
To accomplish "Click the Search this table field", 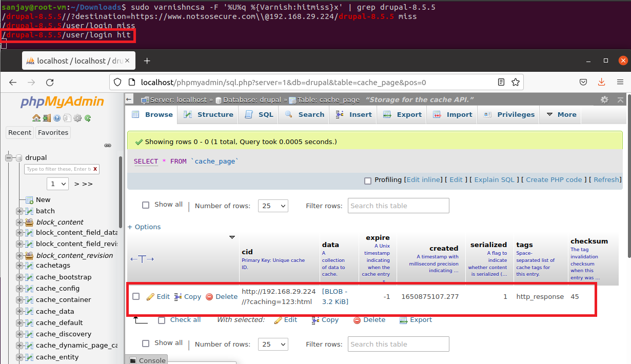I will point(398,206).
